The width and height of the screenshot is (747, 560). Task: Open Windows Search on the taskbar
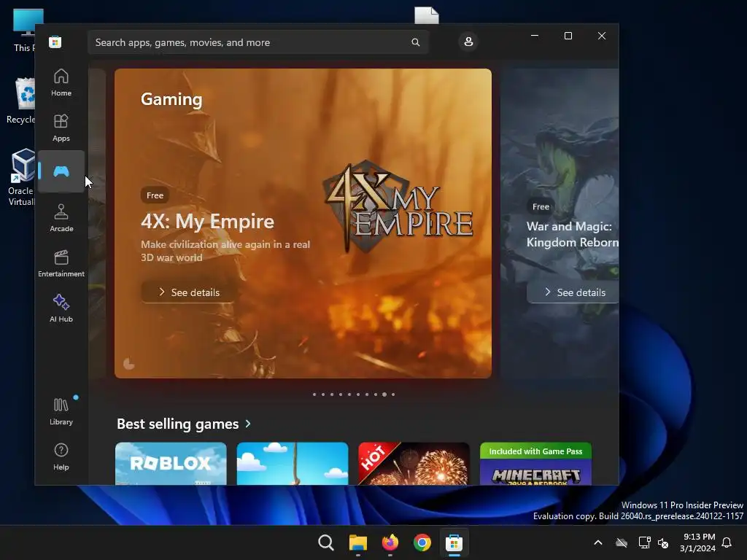(x=326, y=542)
